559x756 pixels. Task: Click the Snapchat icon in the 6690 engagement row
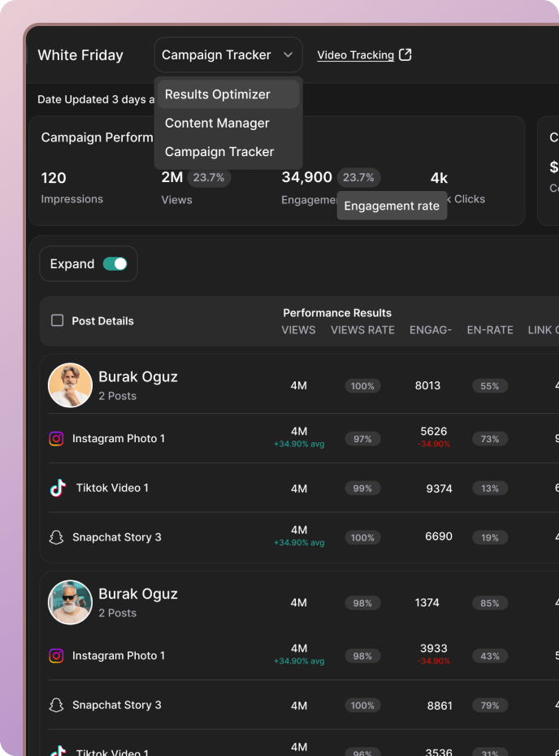click(x=56, y=537)
